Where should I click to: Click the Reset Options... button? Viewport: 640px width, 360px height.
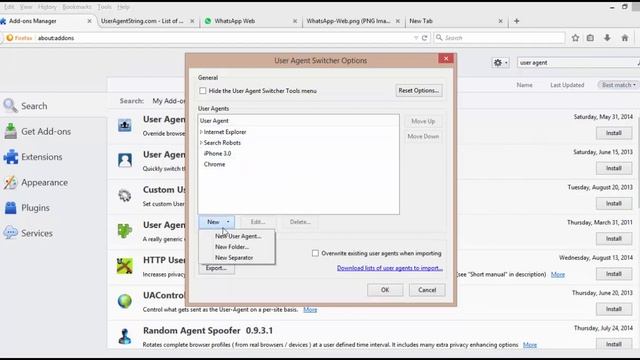(419, 91)
